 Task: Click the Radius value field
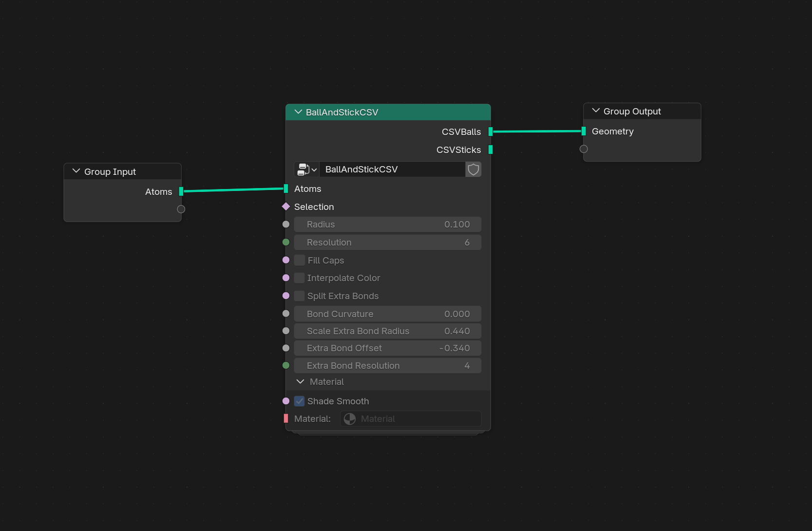point(388,225)
